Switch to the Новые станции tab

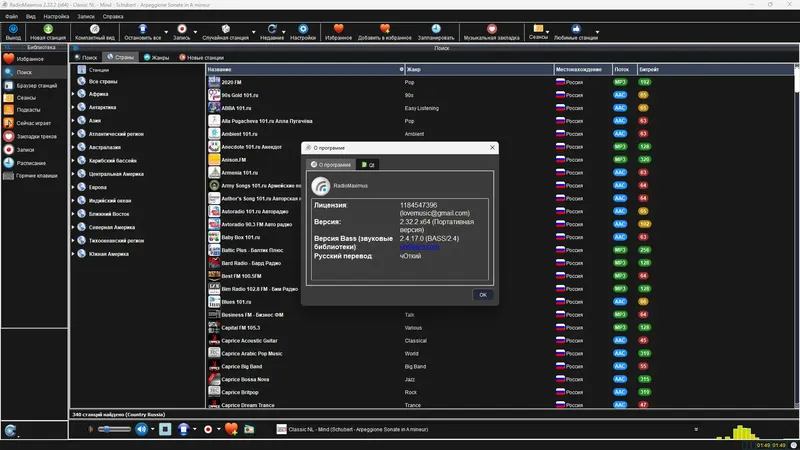pos(201,57)
